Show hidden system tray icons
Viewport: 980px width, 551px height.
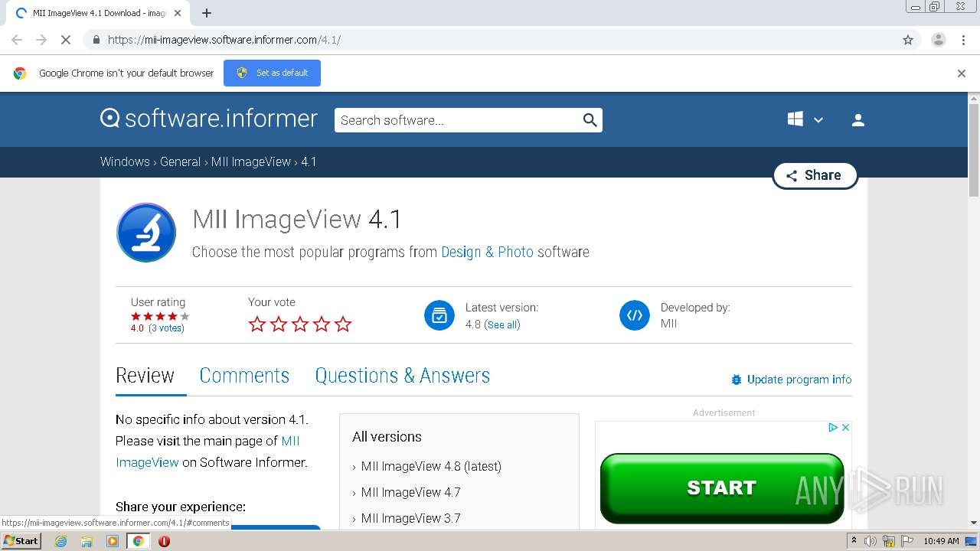854,541
